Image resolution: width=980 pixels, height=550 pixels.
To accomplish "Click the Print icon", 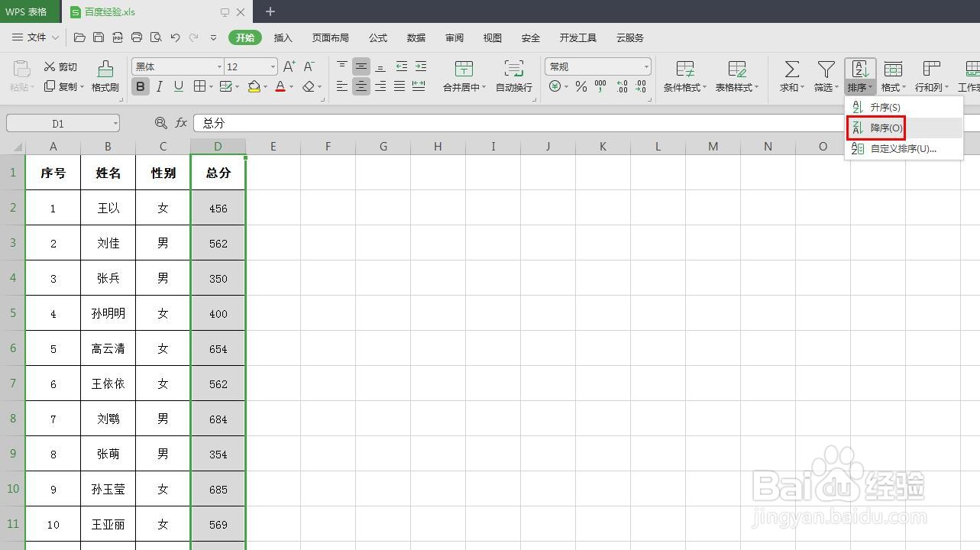I will click(x=137, y=37).
